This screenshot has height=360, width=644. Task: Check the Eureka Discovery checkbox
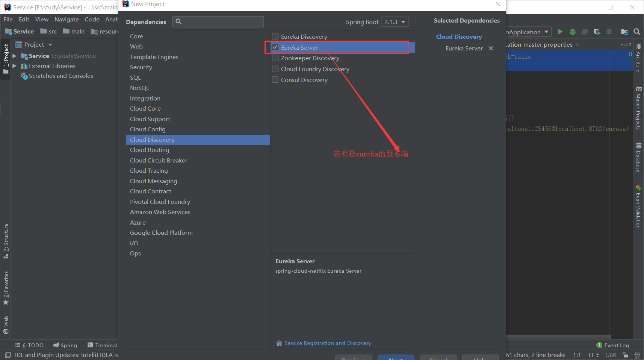(275, 36)
